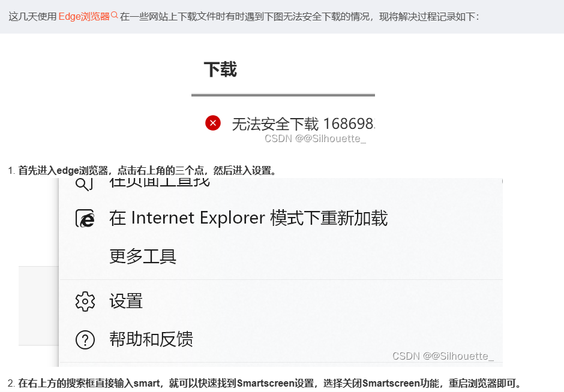The image size is (564, 392).
Task: Click the find-on-page magnifier icon
Action: (84, 184)
